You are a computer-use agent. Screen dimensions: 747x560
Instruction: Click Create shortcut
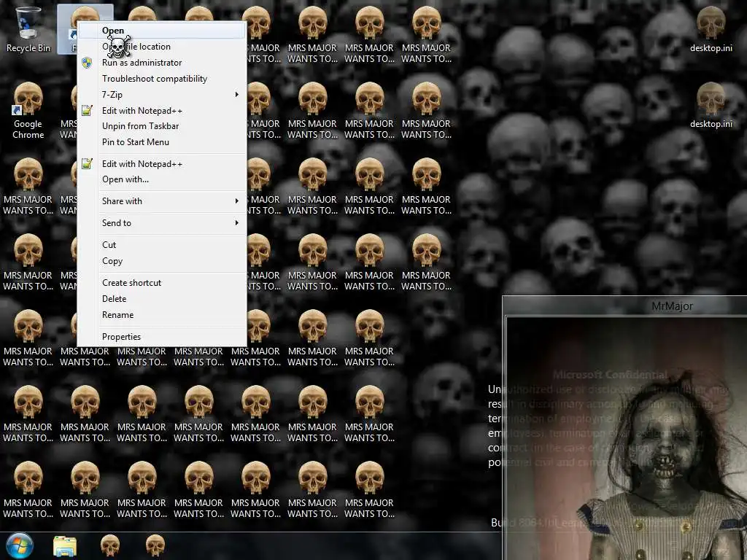coord(162,283)
